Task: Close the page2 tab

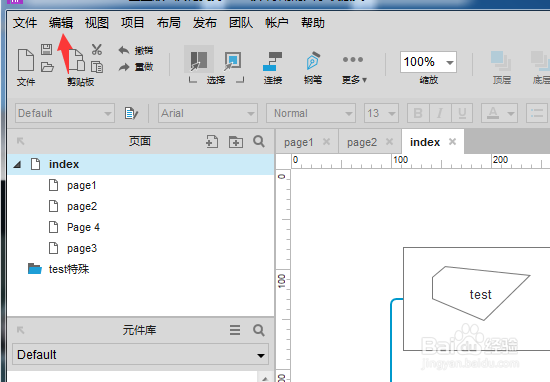Action: [389, 142]
